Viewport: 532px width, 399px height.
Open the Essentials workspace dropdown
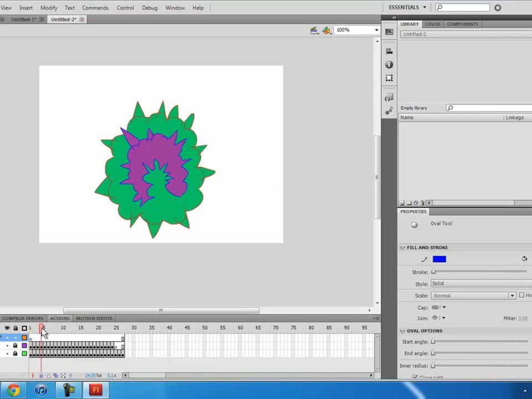pyautogui.click(x=407, y=7)
